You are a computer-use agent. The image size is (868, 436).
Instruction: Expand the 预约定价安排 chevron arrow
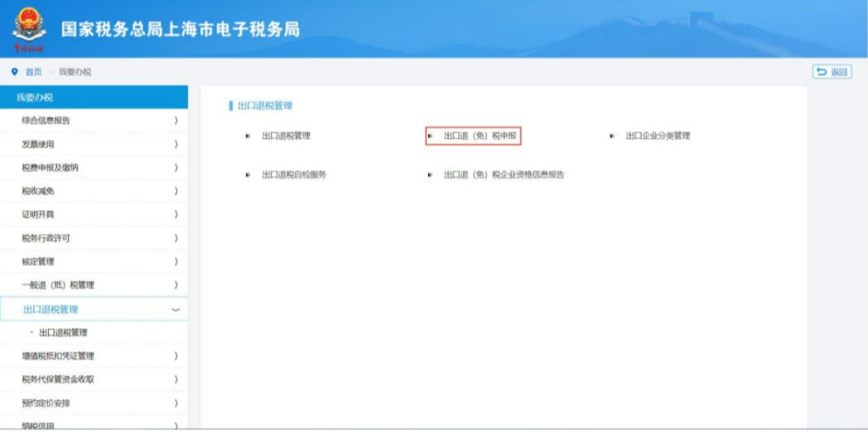click(x=176, y=404)
